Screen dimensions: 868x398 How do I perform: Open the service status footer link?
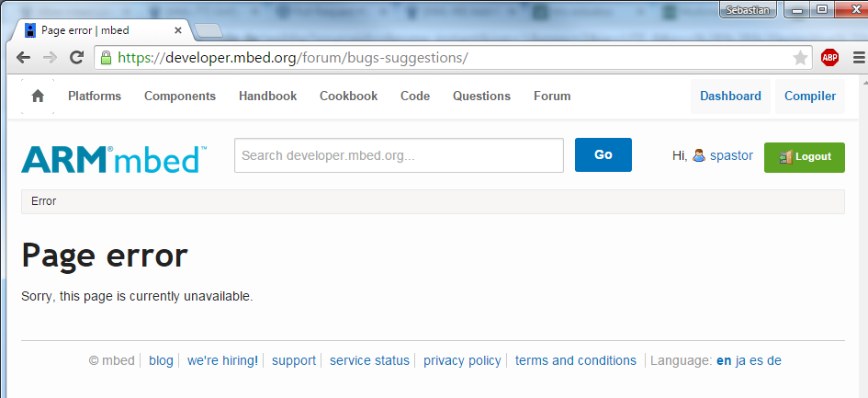point(369,360)
